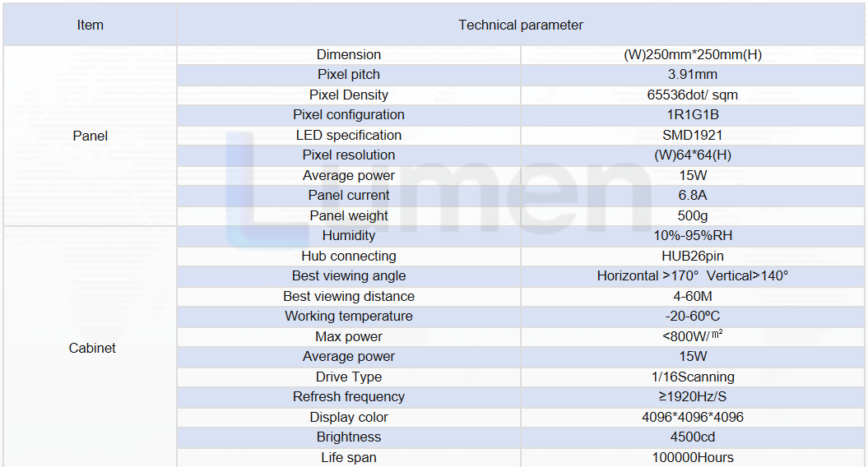This screenshot has height=467, width=868.
Task: Select the Best viewing angle label
Action: 349,276
